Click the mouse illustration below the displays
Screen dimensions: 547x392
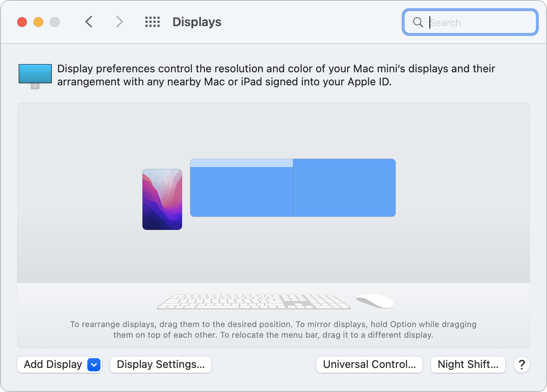[x=374, y=301]
